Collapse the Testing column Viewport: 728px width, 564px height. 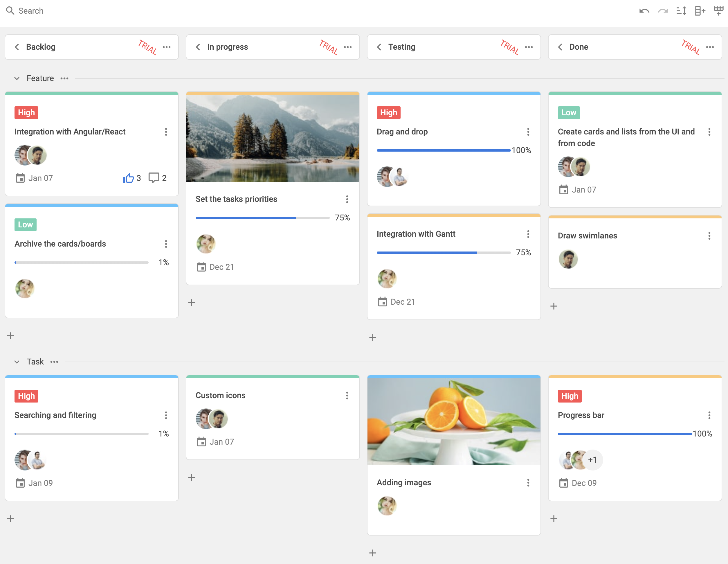point(379,47)
